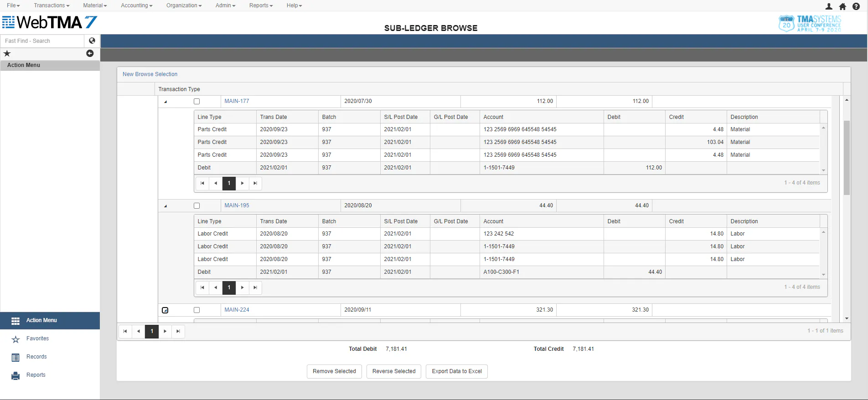Collapse the MAIN-224 detail row
Screen dimensions: 868x400
(x=165, y=310)
